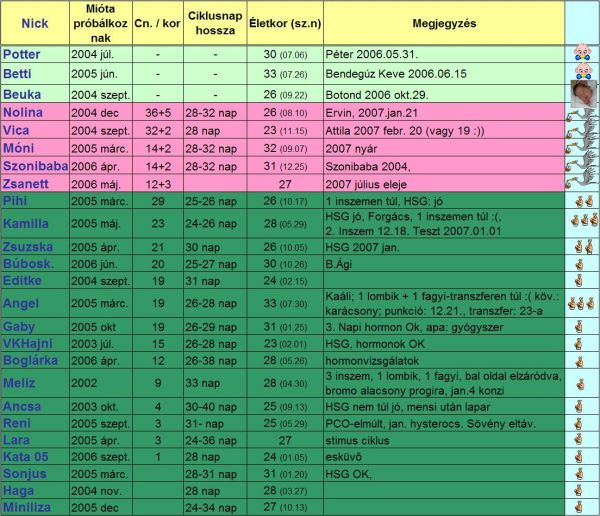Open the Kata 05 nickname link
The height and width of the screenshot is (516, 600).
[x=28, y=456]
